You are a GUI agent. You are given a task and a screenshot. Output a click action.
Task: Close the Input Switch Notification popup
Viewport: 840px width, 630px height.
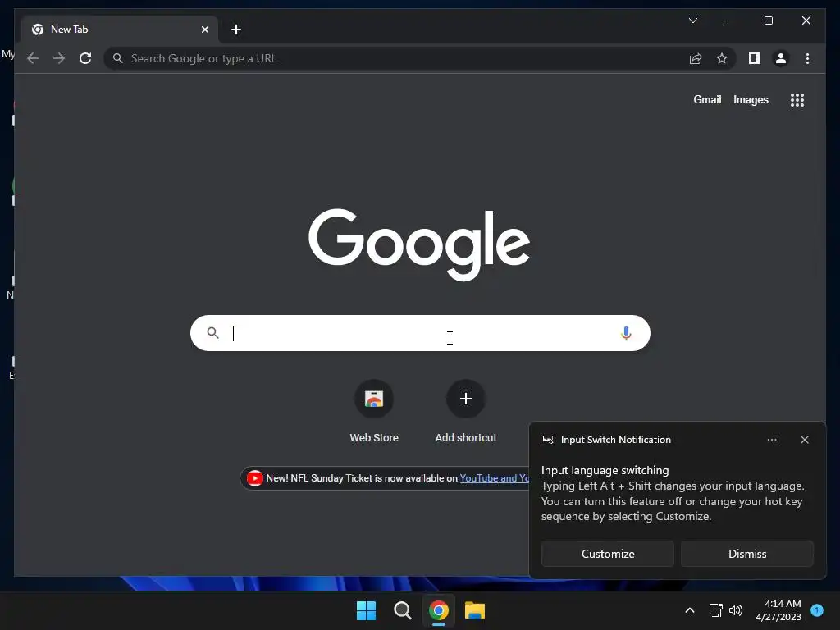(x=804, y=440)
